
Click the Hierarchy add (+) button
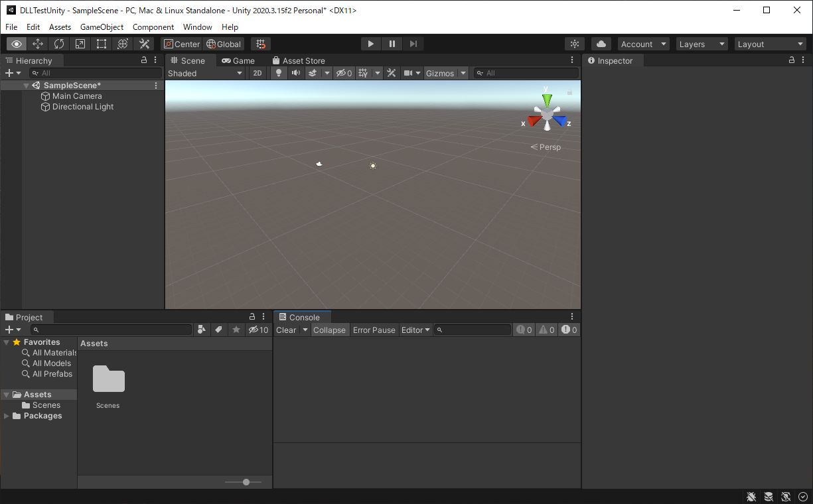pos(13,73)
